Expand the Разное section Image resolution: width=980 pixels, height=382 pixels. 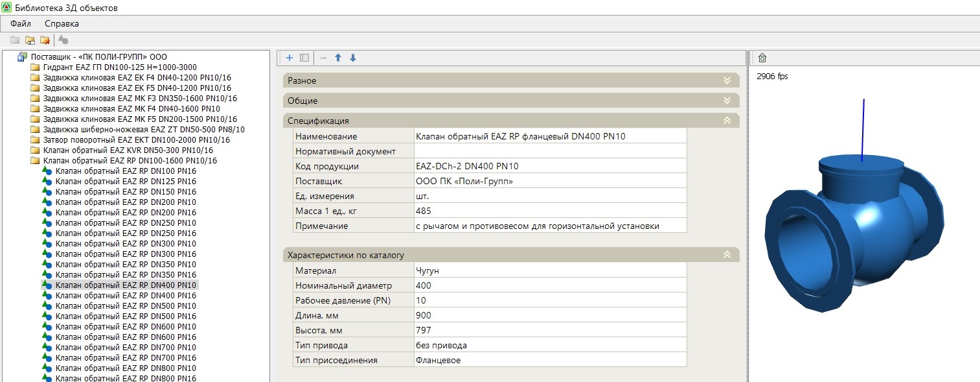(727, 80)
